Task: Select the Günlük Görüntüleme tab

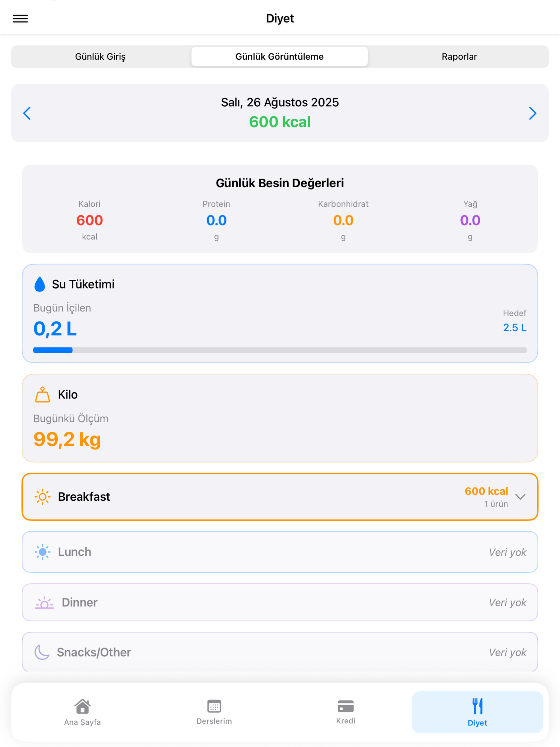Action: coord(280,56)
